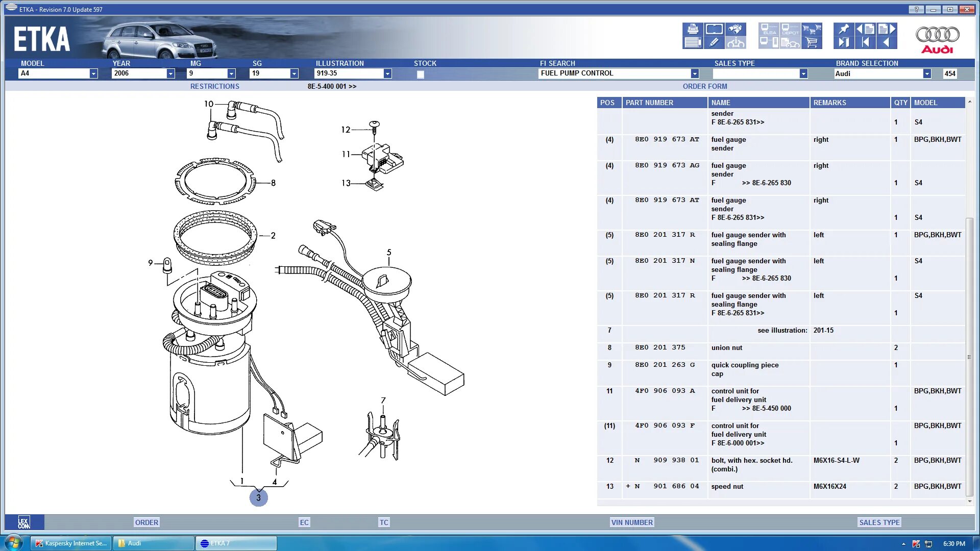Open the ORDER FORM tab

(704, 86)
